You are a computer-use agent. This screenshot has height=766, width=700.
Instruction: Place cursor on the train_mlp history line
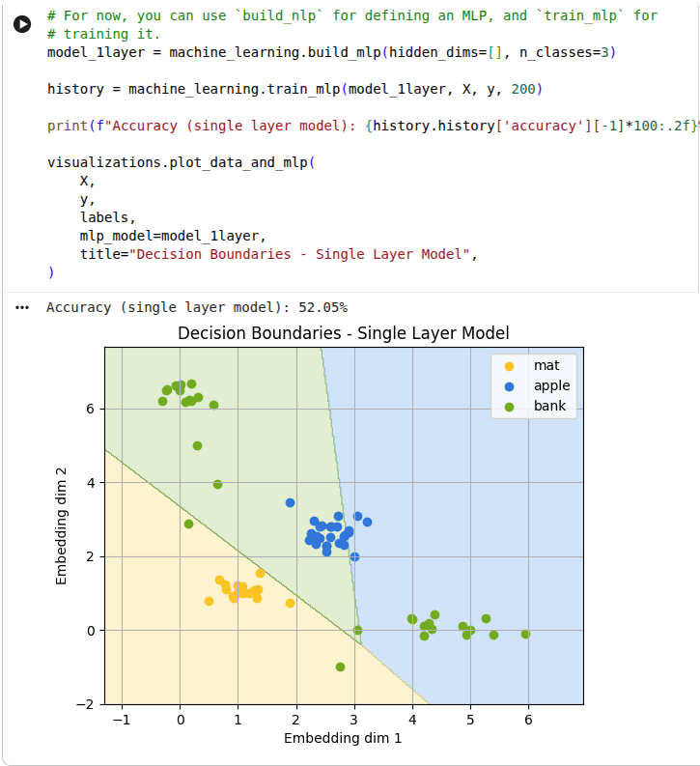[294, 89]
